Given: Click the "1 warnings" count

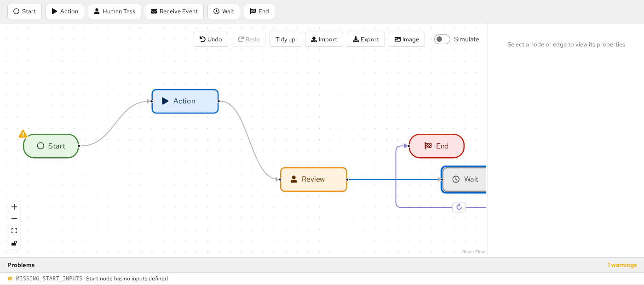Looking at the screenshot, I should (x=622, y=265).
